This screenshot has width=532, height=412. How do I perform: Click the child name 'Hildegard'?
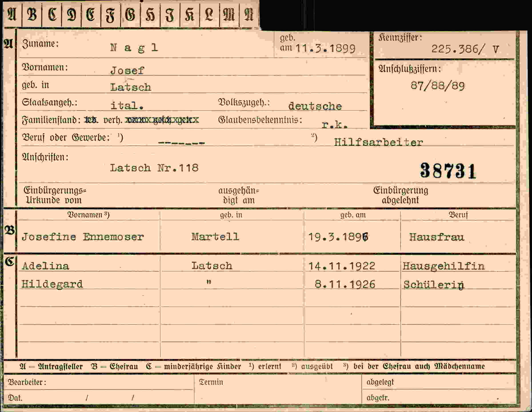tap(52, 285)
